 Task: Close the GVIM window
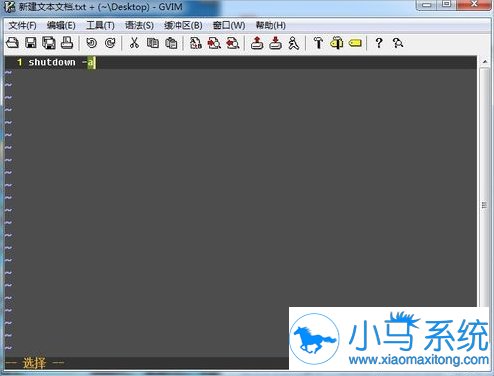[474, 4]
